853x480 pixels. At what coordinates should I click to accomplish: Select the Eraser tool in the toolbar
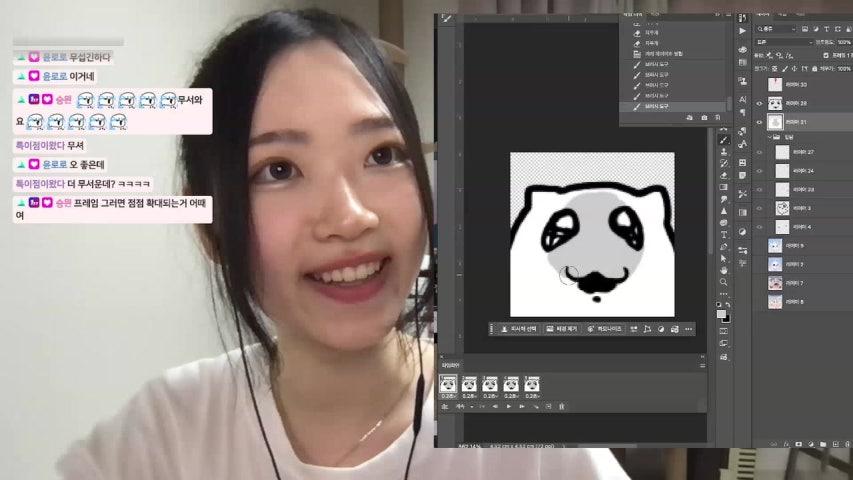click(x=724, y=175)
